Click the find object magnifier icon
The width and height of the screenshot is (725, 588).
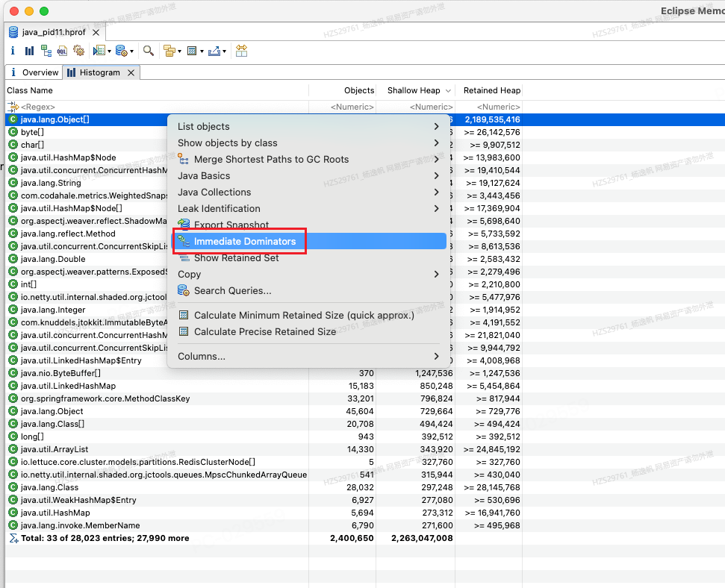149,51
